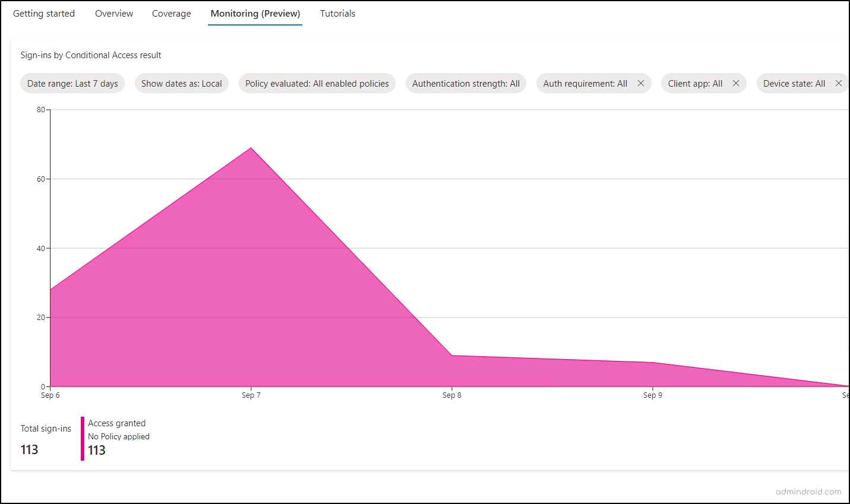Expand Policy evaluated: All enabled policies filter
Viewport: 850px width, 504px height.
(317, 84)
